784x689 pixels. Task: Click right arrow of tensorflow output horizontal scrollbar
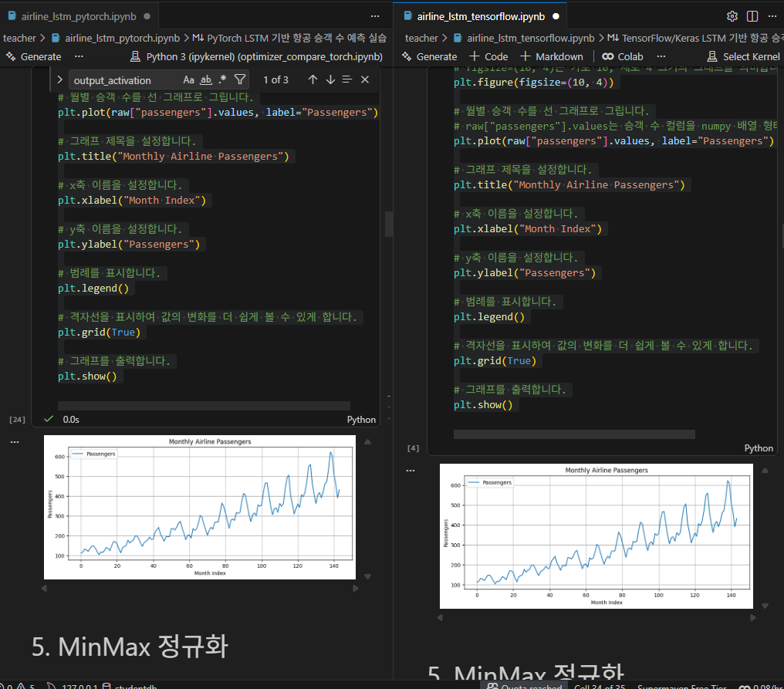pos(753,617)
